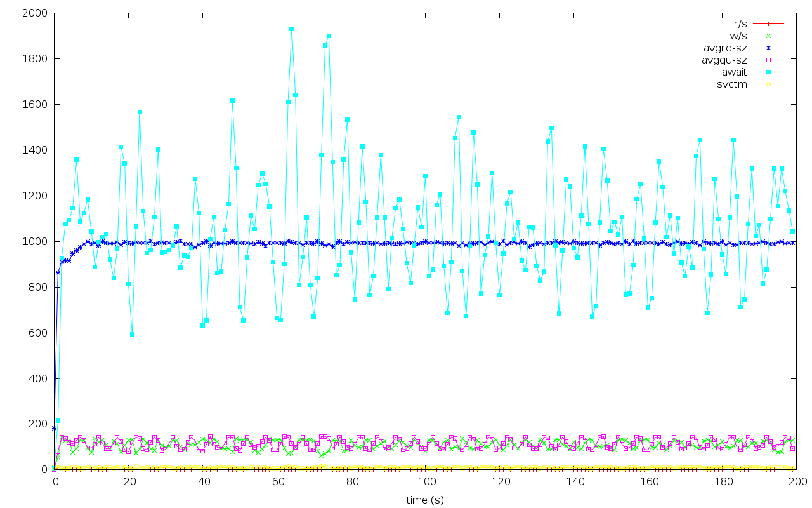Click the y-axis label 400
The height and width of the screenshot is (508, 812).
click(37, 378)
